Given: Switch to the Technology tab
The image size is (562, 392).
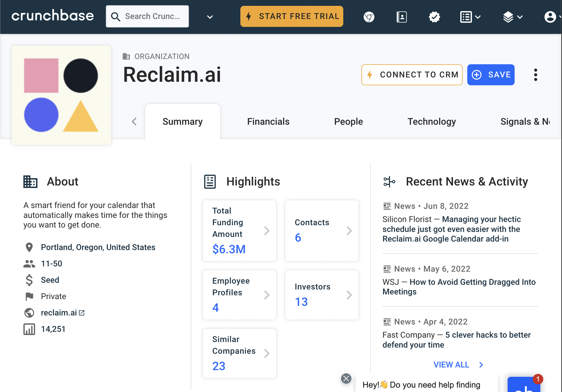Looking at the screenshot, I should pos(432,122).
